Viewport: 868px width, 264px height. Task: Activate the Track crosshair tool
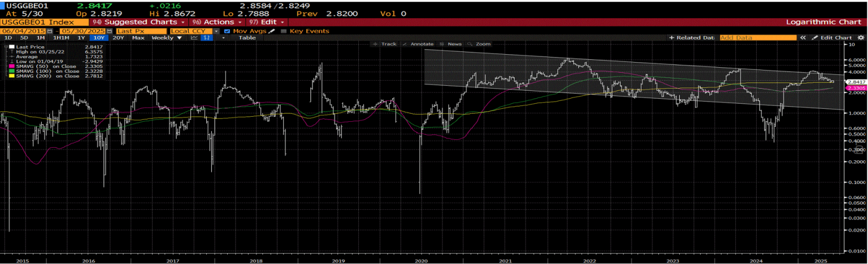(385, 43)
